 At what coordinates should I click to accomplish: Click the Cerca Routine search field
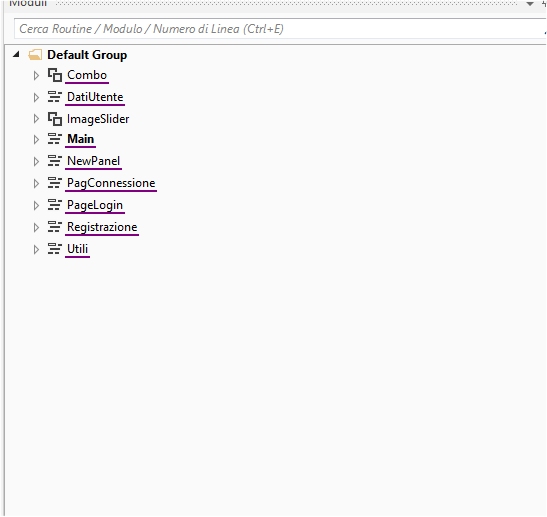280,29
